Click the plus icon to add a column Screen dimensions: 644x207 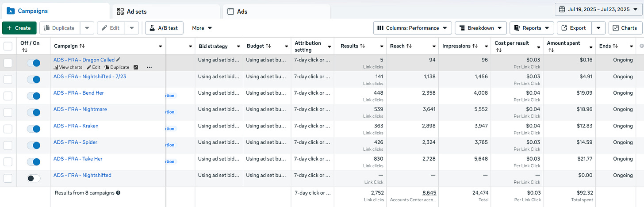pos(641,46)
